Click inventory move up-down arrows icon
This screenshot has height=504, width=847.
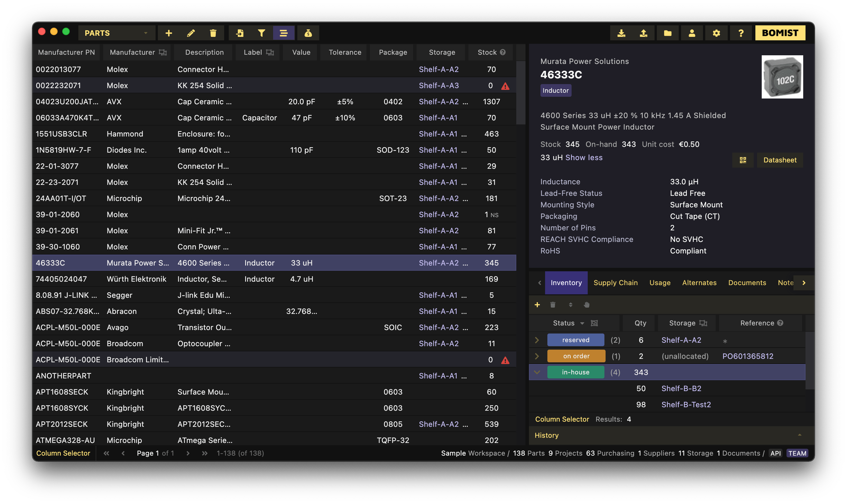tap(570, 305)
